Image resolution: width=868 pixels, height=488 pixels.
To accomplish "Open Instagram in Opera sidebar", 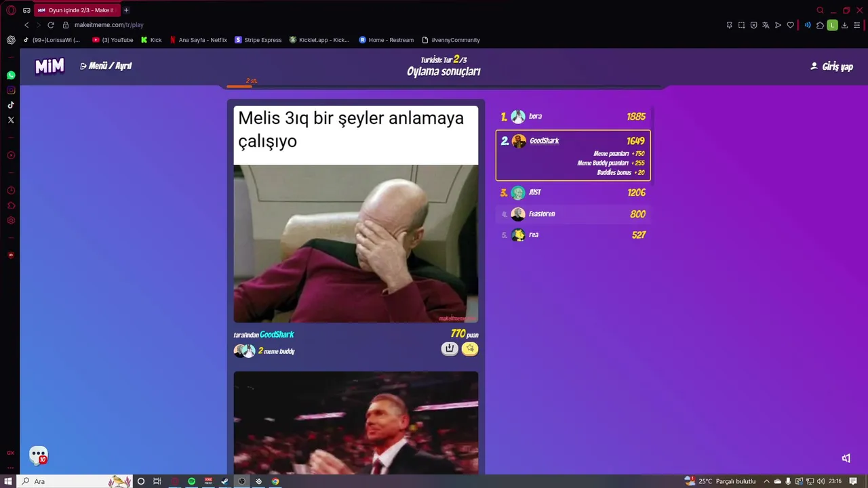I will coord(11,90).
